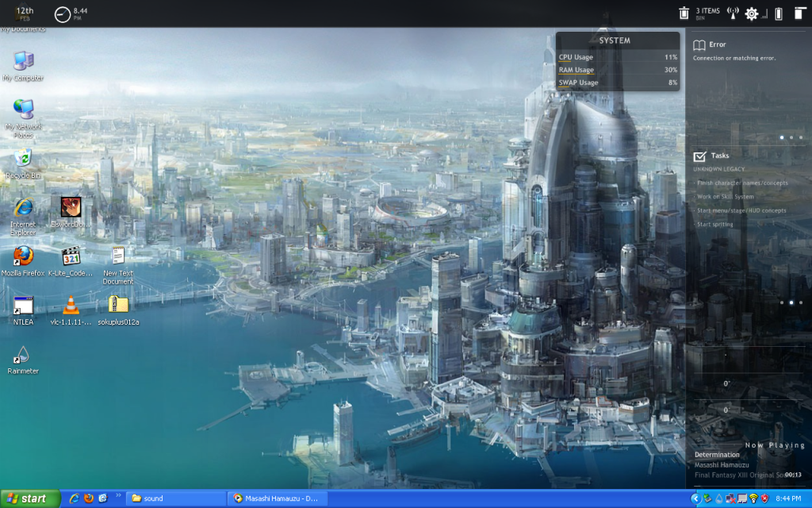Screen dimensions: 812x508
Task: Click the red security shield tray icon
Action: tap(765, 498)
